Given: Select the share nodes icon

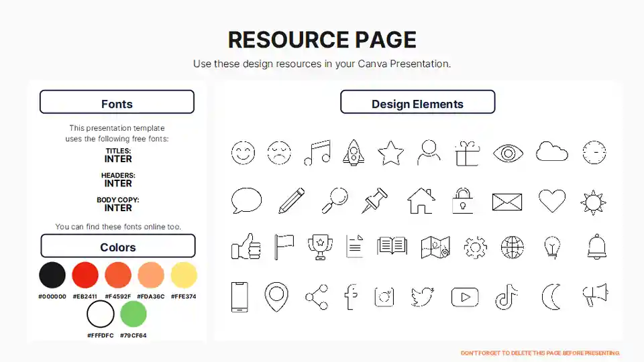Looking at the screenshot, I should point(317,297).
